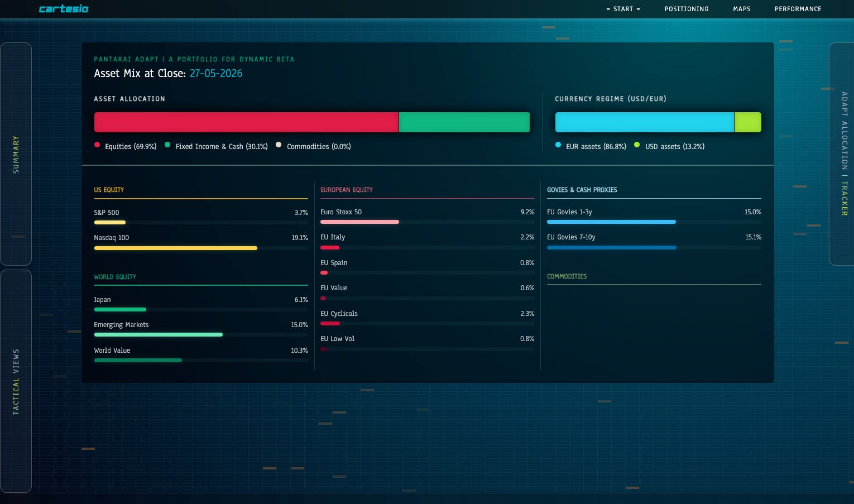Click the Nasdaq 100 yellow progress bar
The width and height of the screenshot is (854, 504).
click(x=176, y=248)
